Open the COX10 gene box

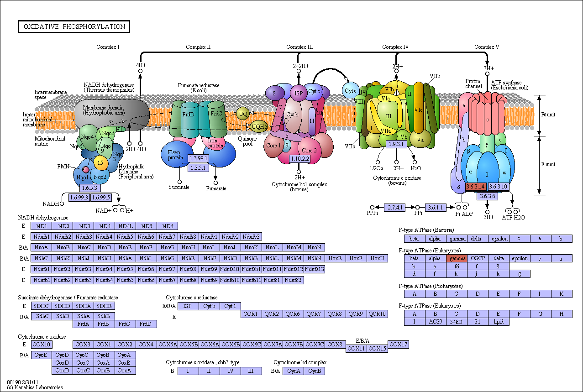coord(42,344)
